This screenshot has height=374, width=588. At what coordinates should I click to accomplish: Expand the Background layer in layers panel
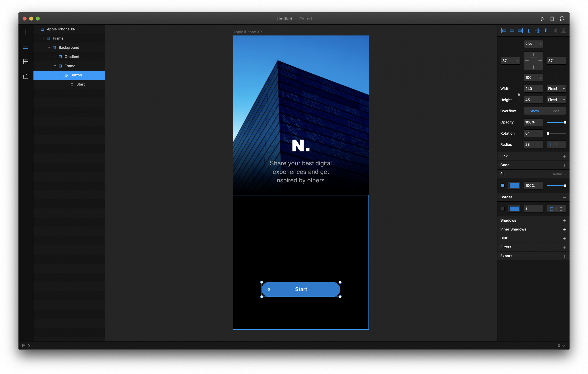[x=49, y=47]
